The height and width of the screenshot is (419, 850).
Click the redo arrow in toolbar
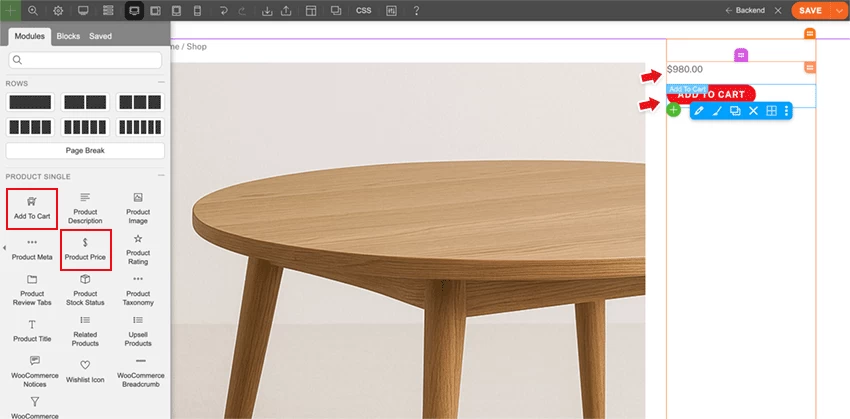242,10
